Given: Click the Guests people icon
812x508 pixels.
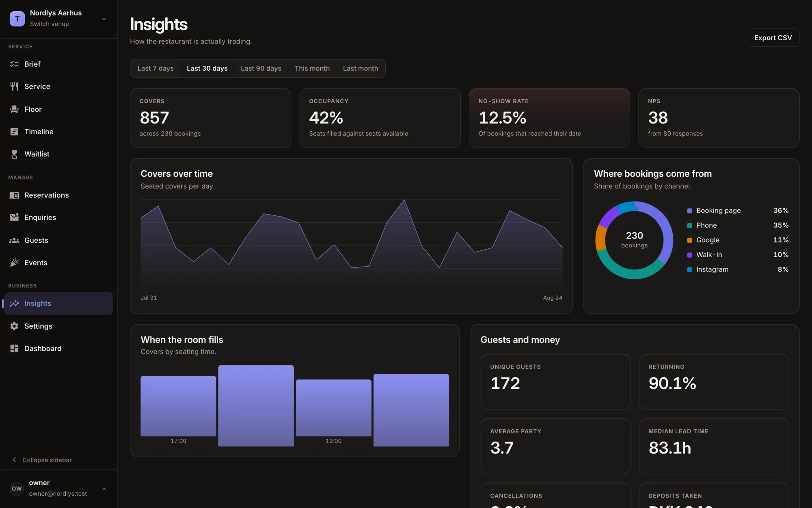Looking at the screenshot, I should point(14,240).
